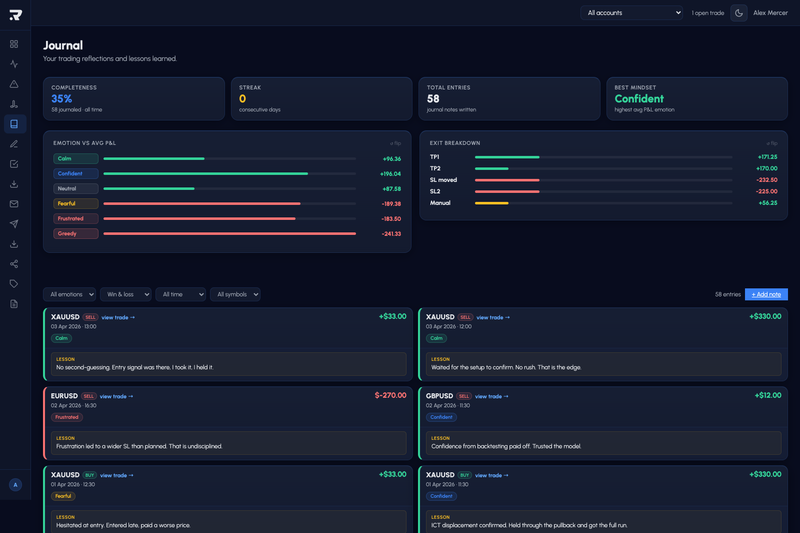The height and width of the screenshot is (533, 800).
Task: Open view trade link for XAUUSD 01 Apr 11:30
Action: tap(492, 475)
